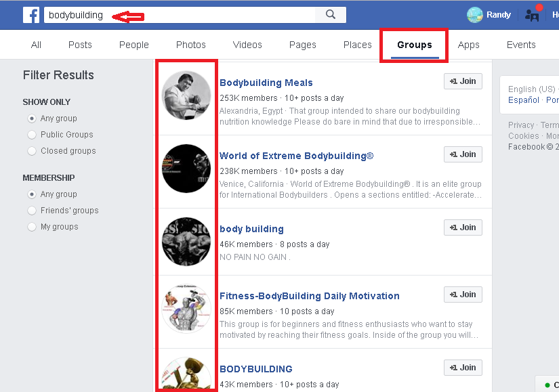The image size is (559, 392).
Task: Click '46K members · 8 posts a day' text
Action: pos(274,244)
